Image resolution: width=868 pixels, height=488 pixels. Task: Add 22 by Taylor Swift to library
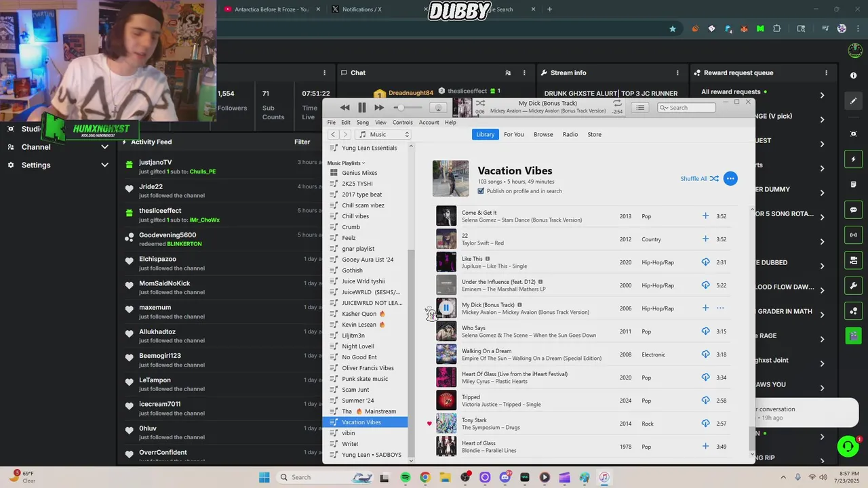(705, 239)
